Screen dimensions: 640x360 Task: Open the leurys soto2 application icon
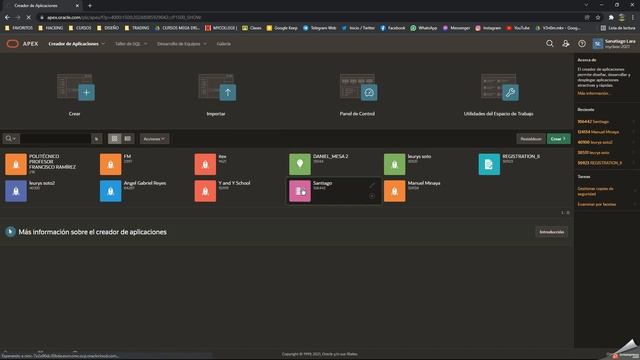[16, 191]
